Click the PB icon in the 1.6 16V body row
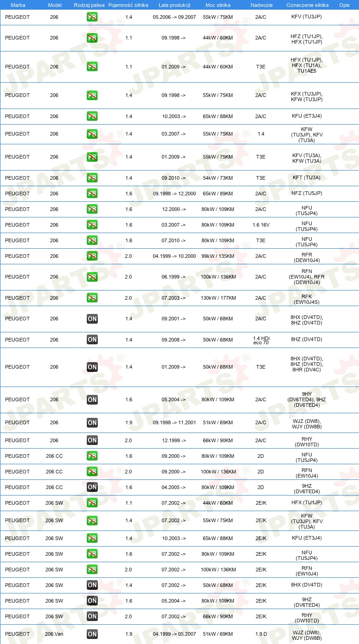Viewport: 359px width, 644px height. (x=92, y=225)
